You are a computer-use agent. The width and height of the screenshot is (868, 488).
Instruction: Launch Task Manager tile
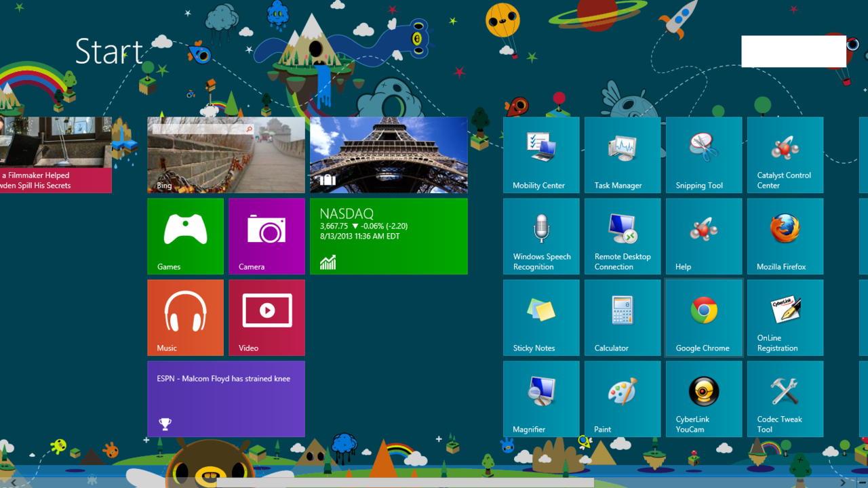coord(623,155)
